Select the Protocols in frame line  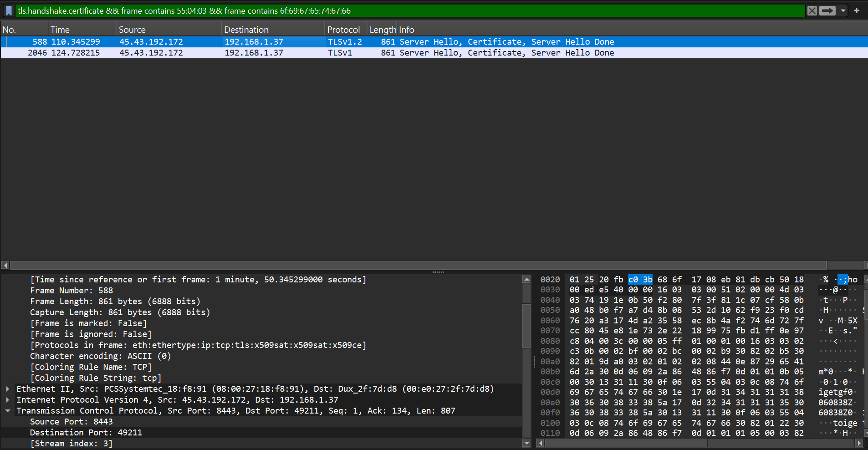(198, 345)
